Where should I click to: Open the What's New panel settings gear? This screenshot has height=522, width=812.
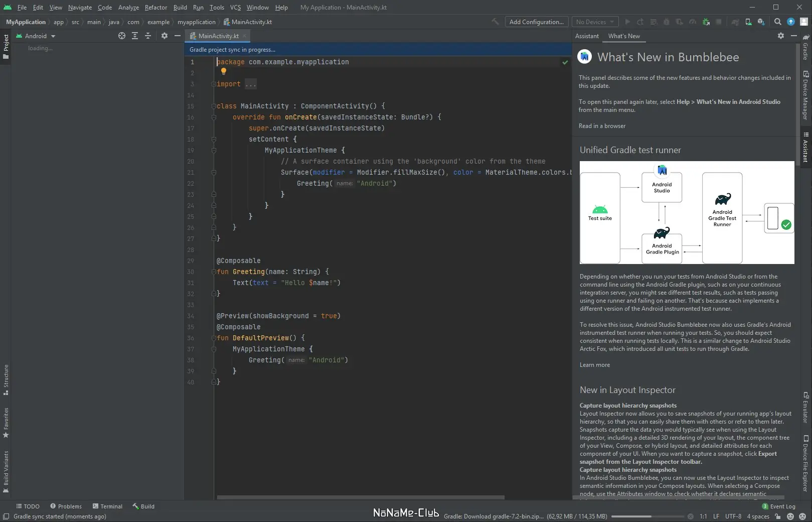tap(780, 36)
